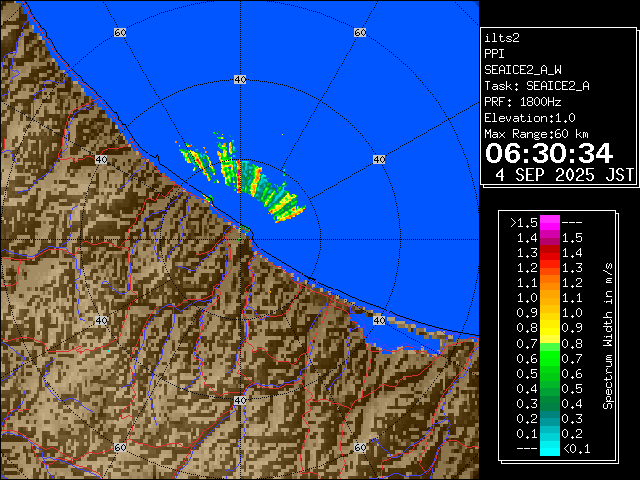Click the 'Task: SEAICE2_A' line
The width and height of the screenshot is (640, 480).
point(536,85)
